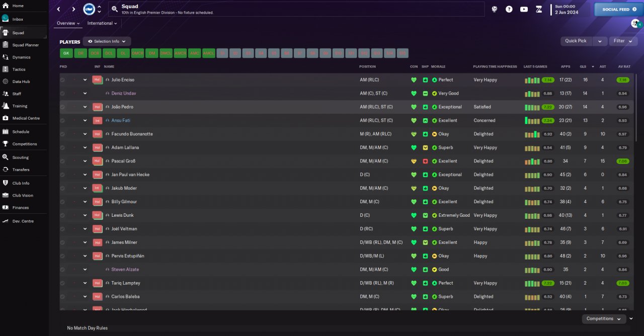644x336 pixels.
Task: Select the DM position slot
Action: (x=151, y=53)
